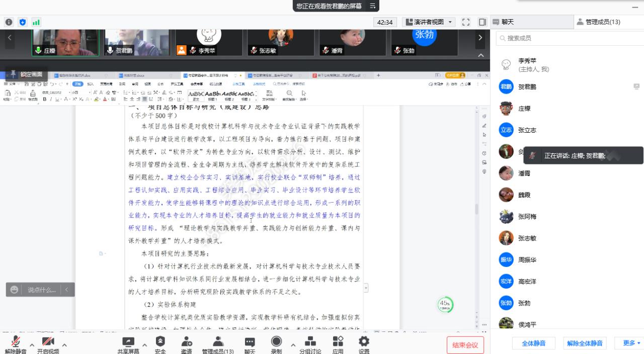Select 庄樑 video thumbnail
The height and width of the screenshot is (354, 644).
66,42
